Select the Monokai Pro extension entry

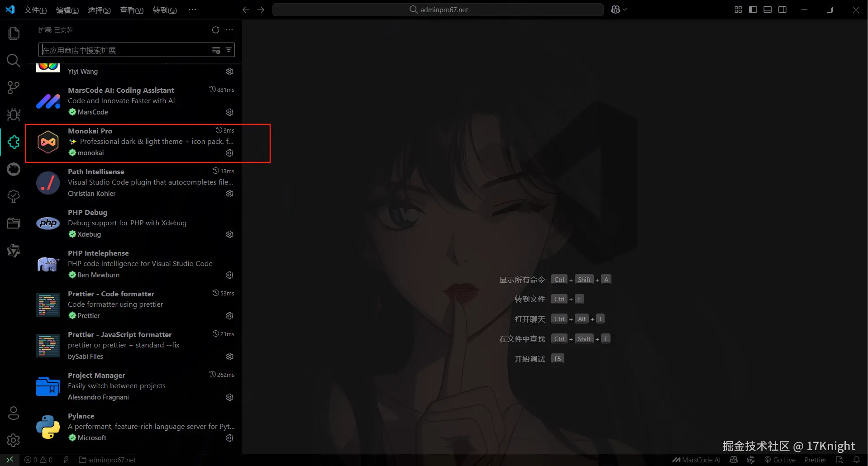[x=134, y=142]
